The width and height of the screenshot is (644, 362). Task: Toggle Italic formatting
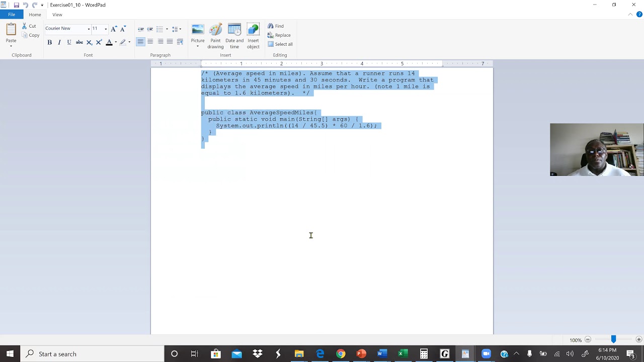click(59, 42)
